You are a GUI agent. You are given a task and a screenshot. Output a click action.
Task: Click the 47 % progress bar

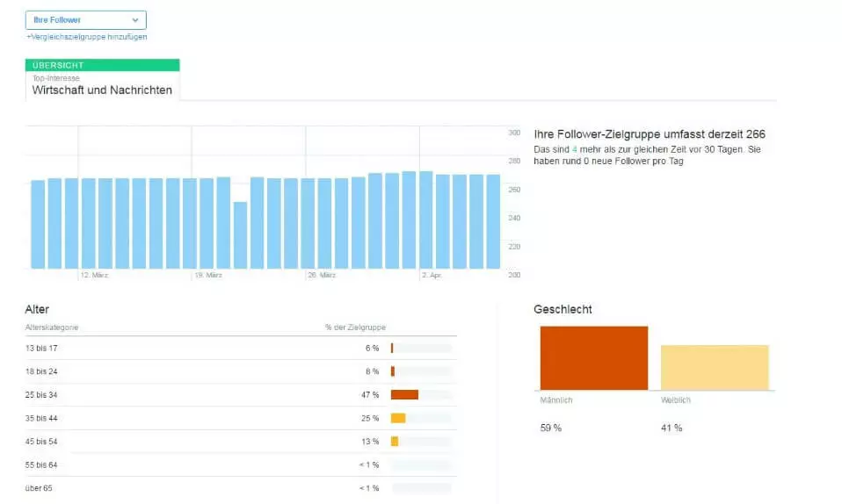[421, 395]
